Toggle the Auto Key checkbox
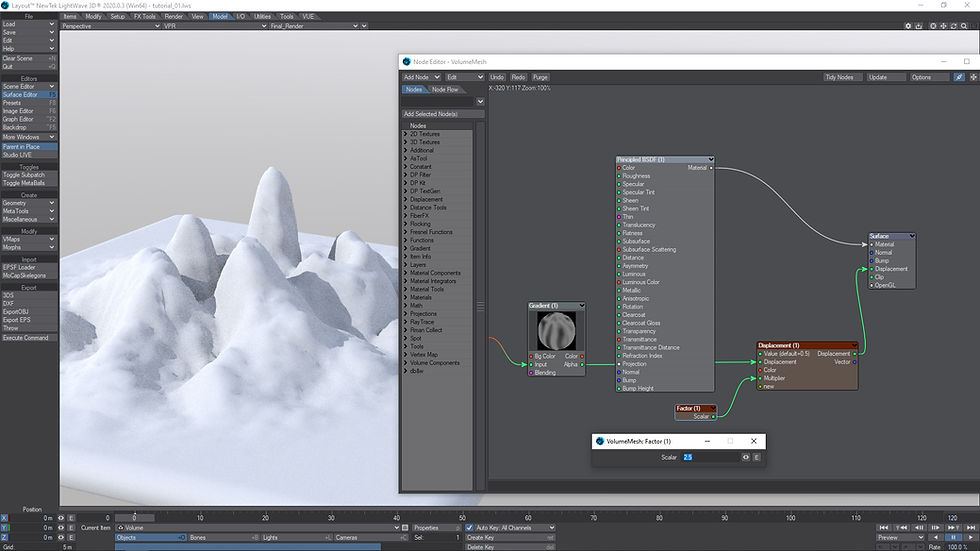Screen dimensions: 980x551 point(471,527)
